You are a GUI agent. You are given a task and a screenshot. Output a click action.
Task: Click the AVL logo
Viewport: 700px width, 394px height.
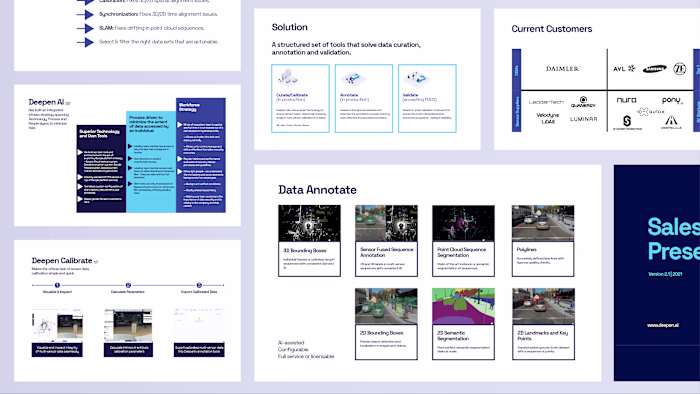pyautogui.click(x=624, y=69)
